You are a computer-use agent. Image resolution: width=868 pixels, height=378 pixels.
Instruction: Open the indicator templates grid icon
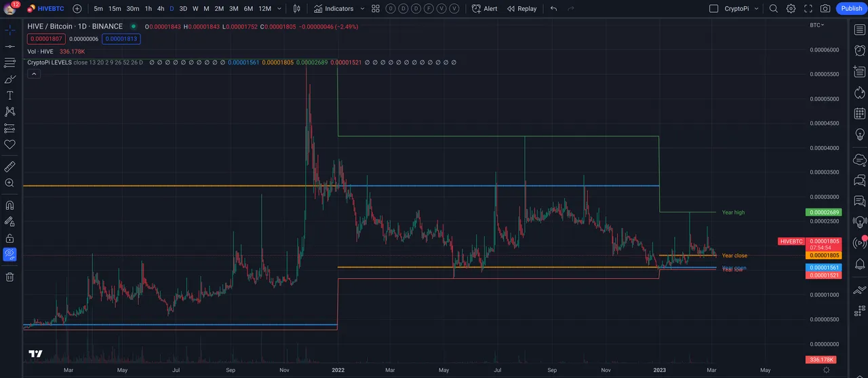tap(376, 9)
